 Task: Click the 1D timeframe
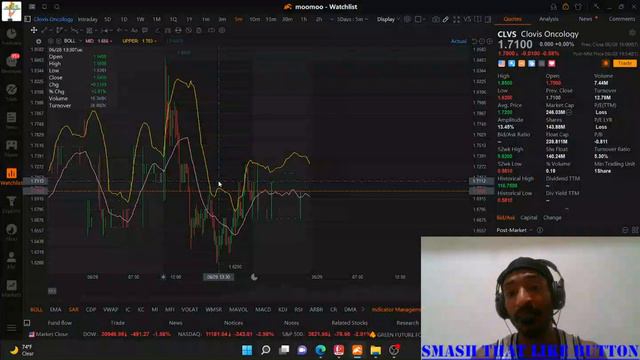click(124, 19)
